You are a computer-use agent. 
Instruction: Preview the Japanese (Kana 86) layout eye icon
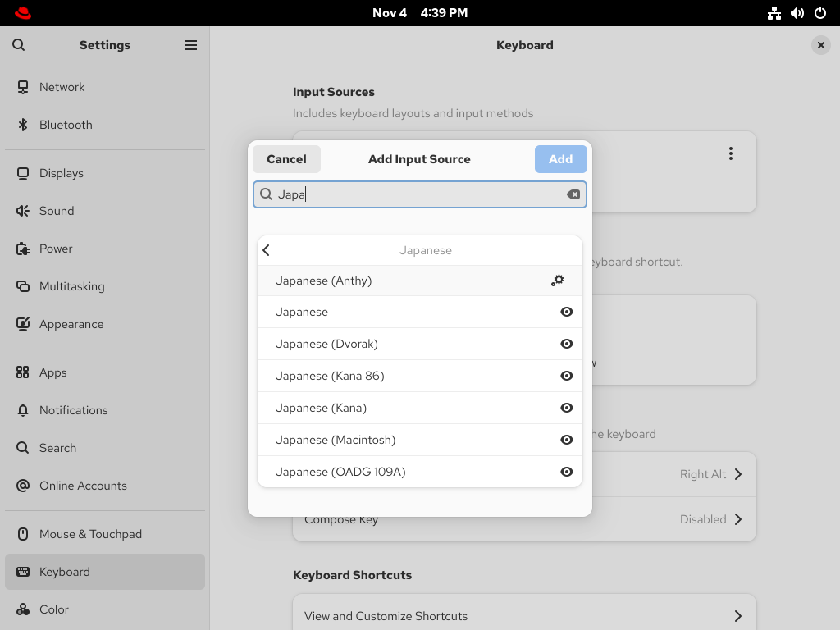tap(566, 376)
